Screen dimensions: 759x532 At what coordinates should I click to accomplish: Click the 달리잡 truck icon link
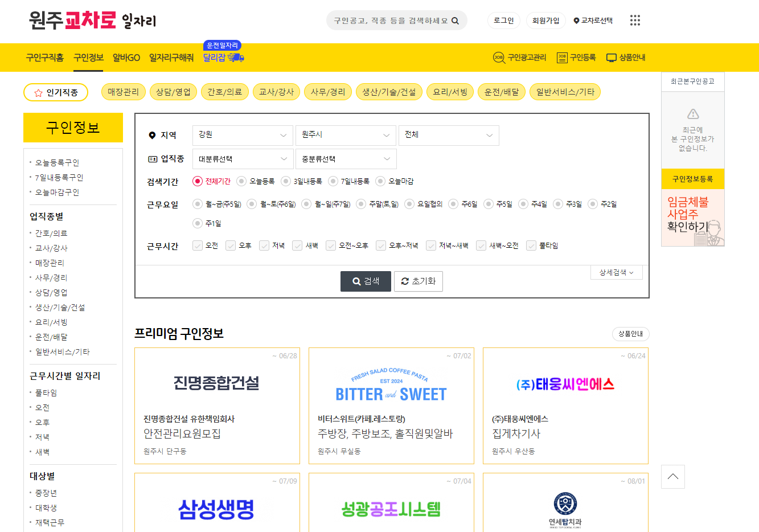[224, 58]
